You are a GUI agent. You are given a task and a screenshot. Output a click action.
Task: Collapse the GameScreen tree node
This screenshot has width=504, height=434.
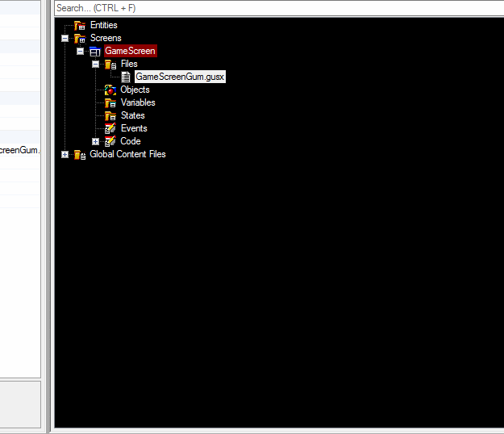point(80,52)
